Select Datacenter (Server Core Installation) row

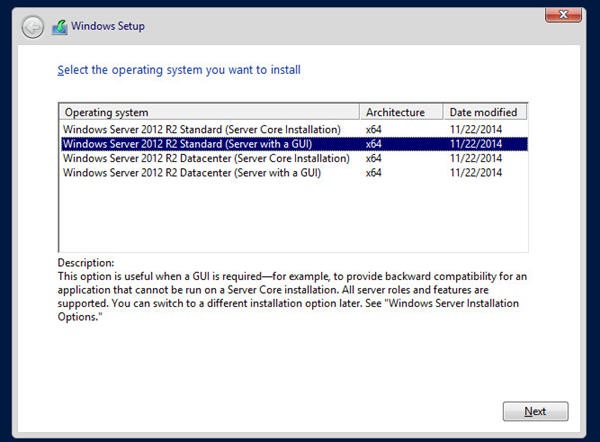coord(294,158)
